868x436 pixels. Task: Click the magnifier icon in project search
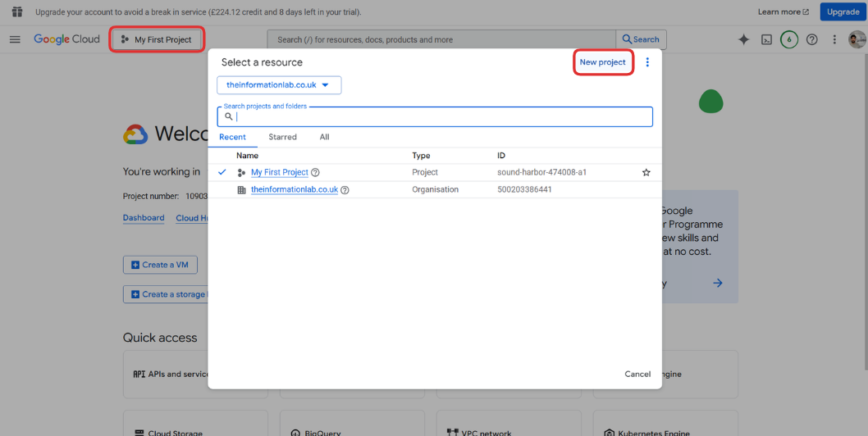[x=229, y=116]
